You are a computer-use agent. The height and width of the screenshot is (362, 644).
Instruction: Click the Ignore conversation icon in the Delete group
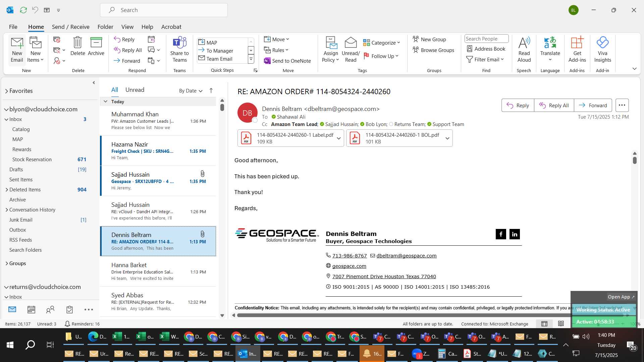pyautogui.click(x=57, y=40)
